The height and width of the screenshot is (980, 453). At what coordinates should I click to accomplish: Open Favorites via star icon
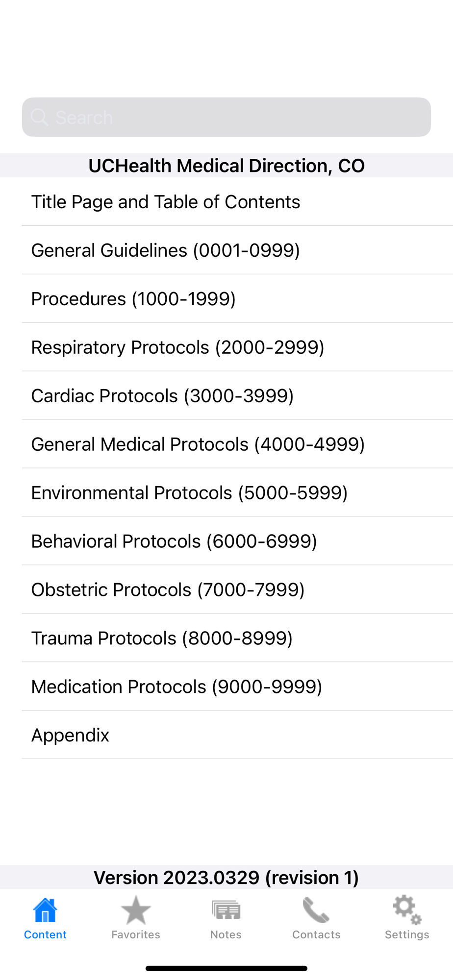click(x=136, y=910)
